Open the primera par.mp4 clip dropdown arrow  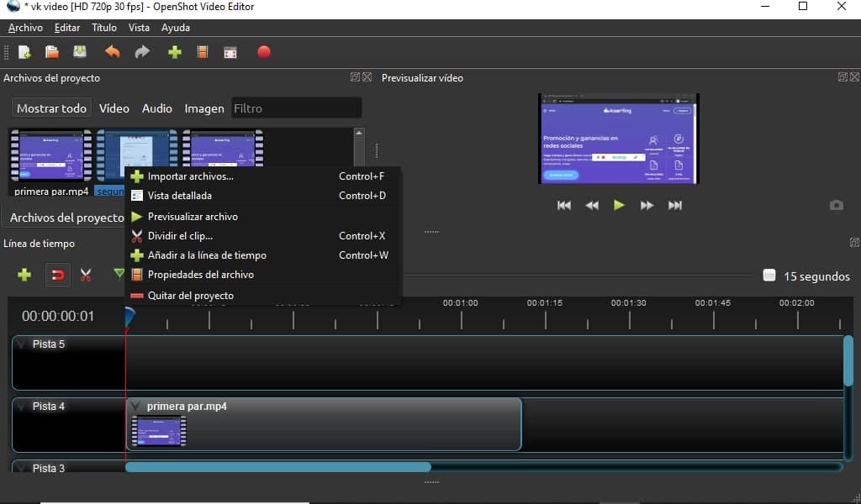pos(135,407)
